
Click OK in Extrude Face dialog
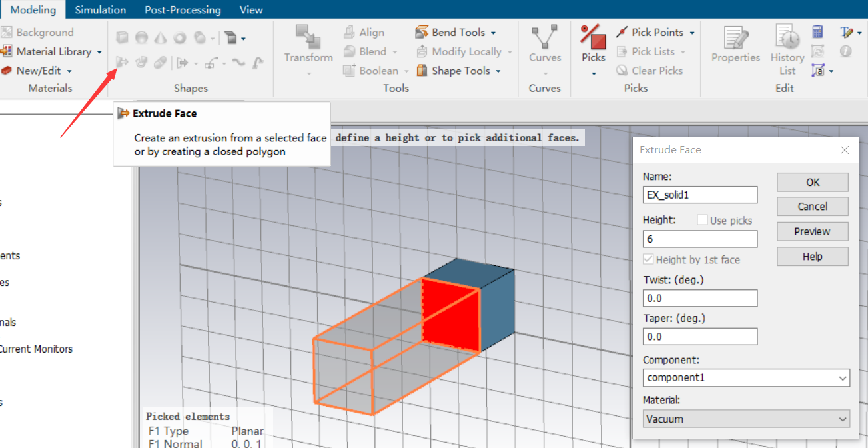[x=813, y=182]
